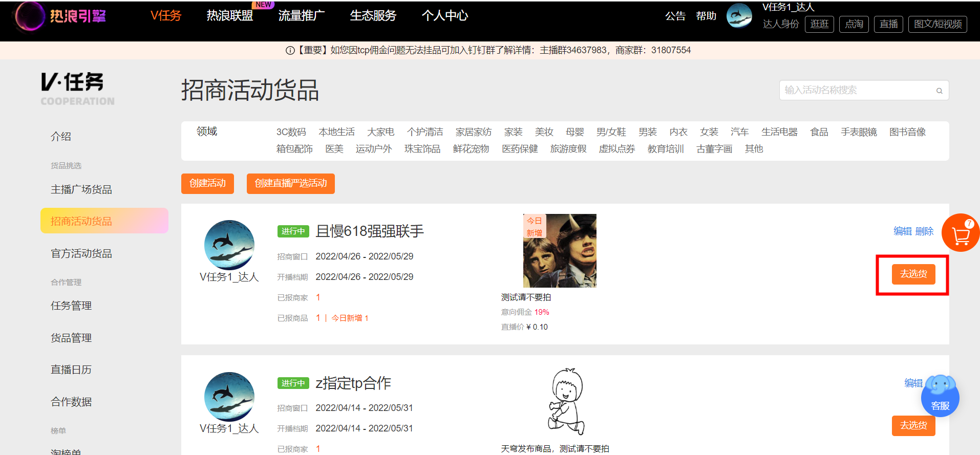
Task: Filter by 箱包配饰 category
Action: (294, 149)
